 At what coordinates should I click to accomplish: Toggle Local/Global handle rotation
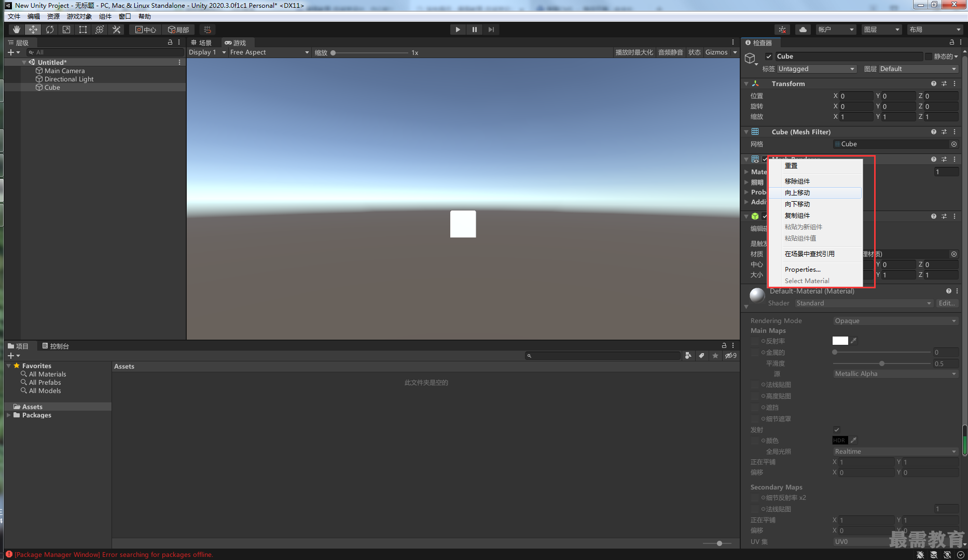(x=178, y=30)
